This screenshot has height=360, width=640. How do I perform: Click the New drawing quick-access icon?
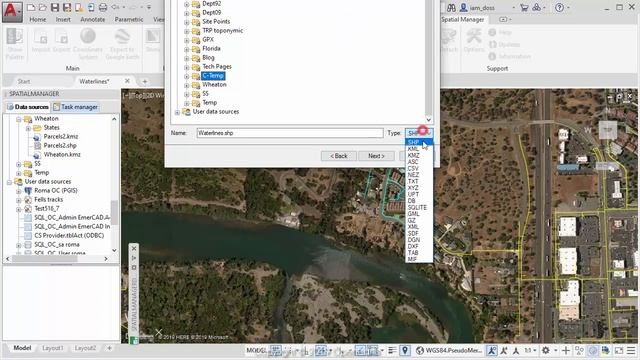[31, 7]
